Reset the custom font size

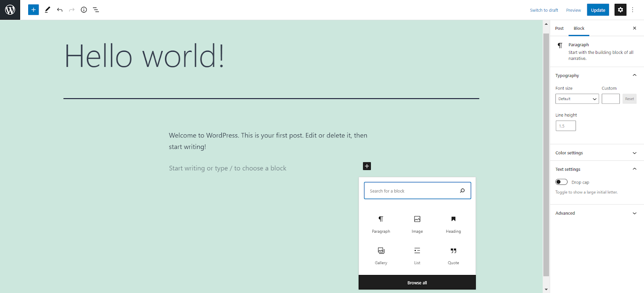click(630, 99)
